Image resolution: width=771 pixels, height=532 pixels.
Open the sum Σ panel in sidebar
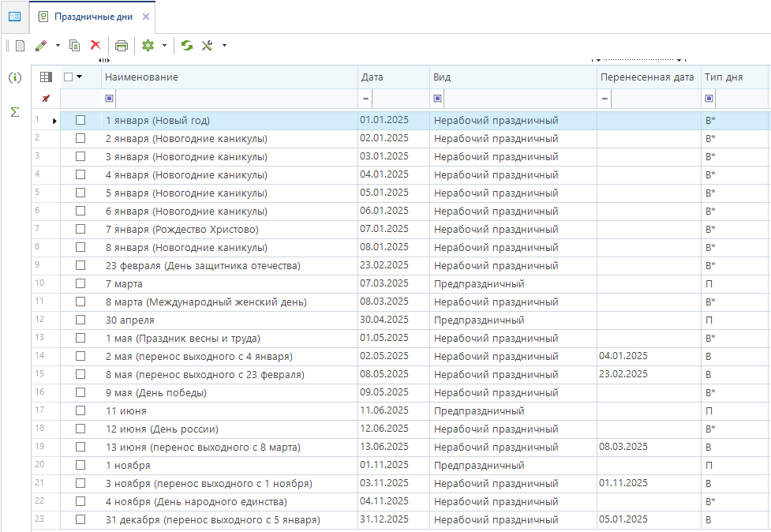(x=14, y=112)
